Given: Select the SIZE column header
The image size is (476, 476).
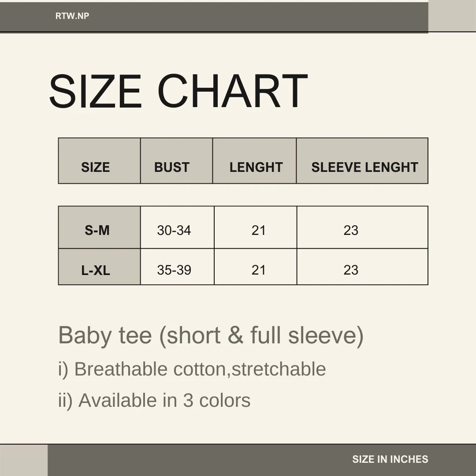Looking at the screenshot, I should (x=95, y=167).
